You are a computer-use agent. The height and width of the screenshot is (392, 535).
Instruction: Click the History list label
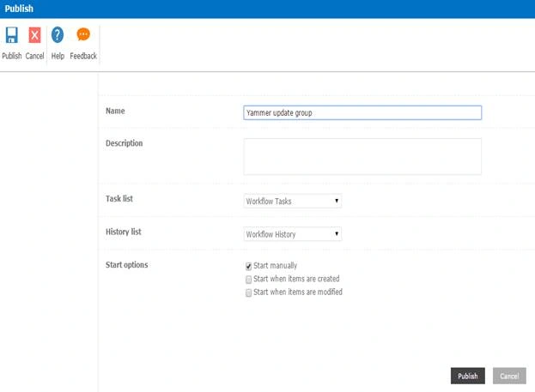tap(123, 232)
